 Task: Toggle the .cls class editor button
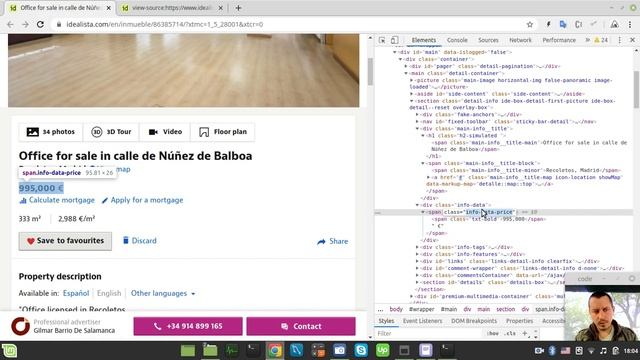coord(510,333)
